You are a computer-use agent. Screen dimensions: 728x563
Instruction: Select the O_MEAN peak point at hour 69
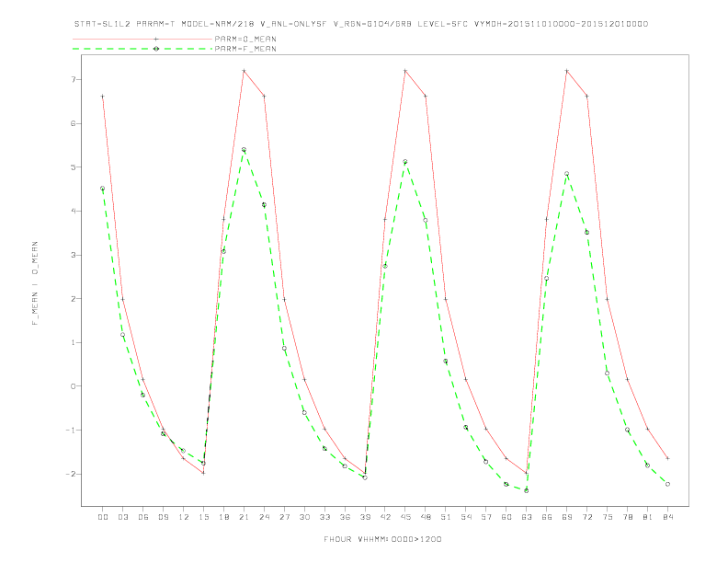click(x=567, y=71)
